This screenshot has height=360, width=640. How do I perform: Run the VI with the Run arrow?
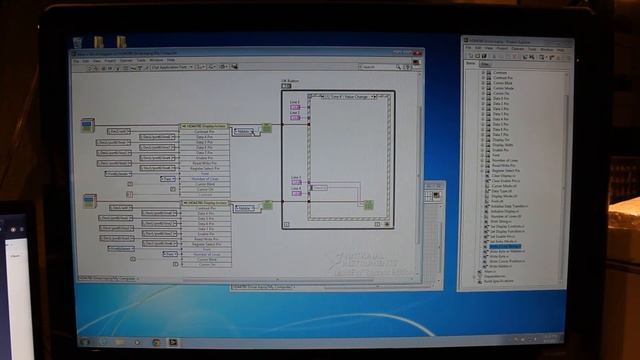pos(90,69)
